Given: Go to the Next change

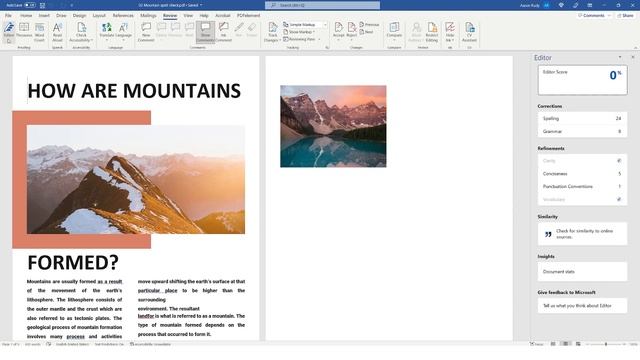Looking at the screenshot, I should tap(367, 32).
